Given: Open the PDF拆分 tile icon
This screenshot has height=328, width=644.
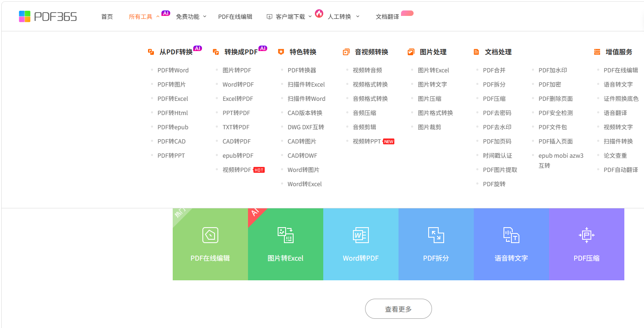Looking at the screenshot, I should 436,235.
